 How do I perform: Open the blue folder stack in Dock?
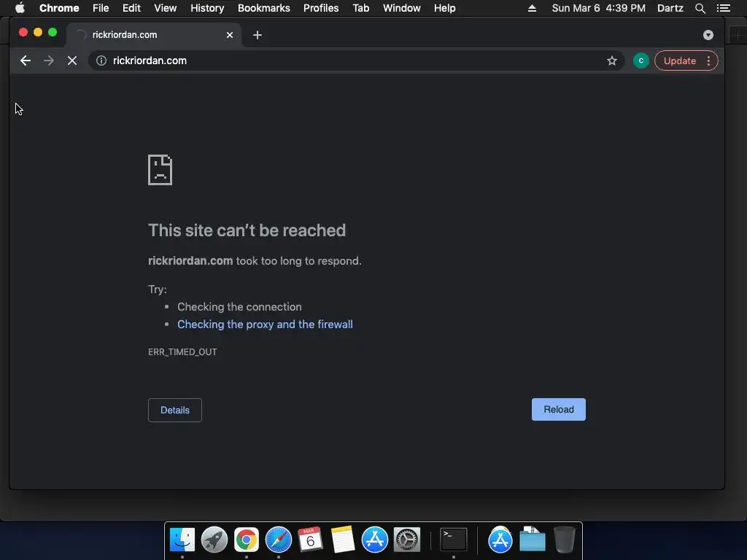(532, 540)
